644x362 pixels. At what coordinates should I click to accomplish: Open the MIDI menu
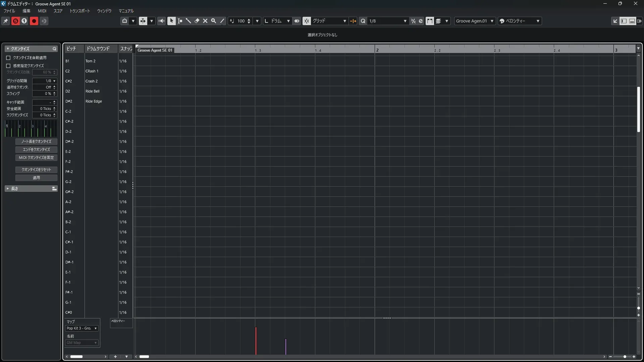point(42,11)
